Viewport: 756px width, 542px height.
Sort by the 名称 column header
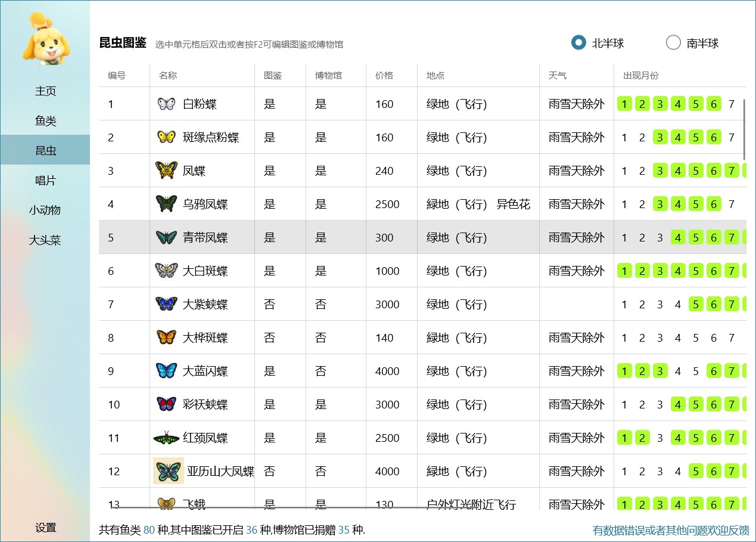click(x=202, y=75)
